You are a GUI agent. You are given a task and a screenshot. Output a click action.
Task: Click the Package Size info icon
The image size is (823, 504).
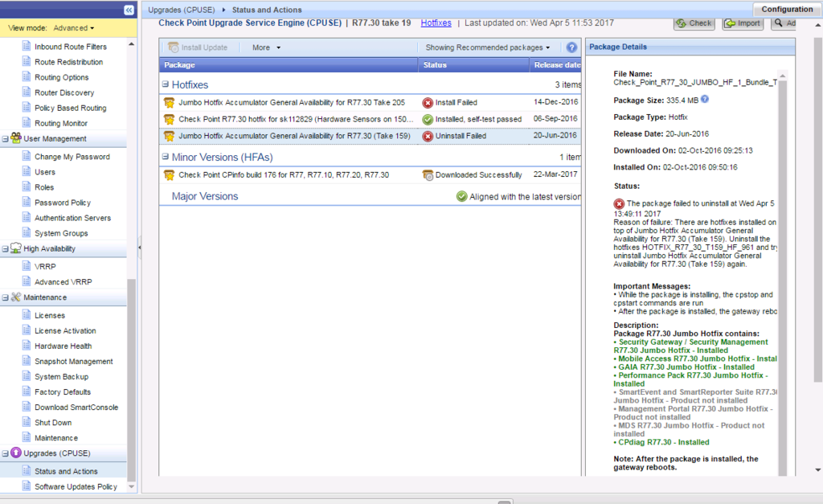pos(705,99)
